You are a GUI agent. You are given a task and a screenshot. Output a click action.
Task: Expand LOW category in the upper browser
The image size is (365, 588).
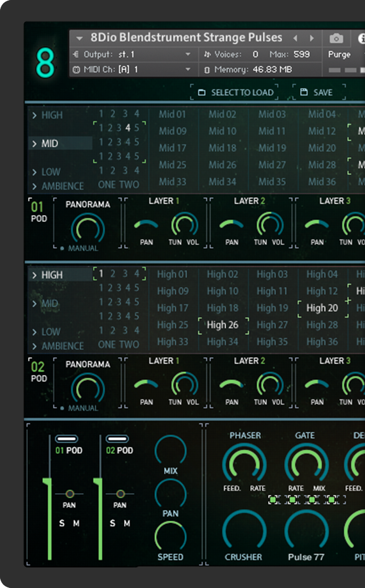(x=46, y=172)
